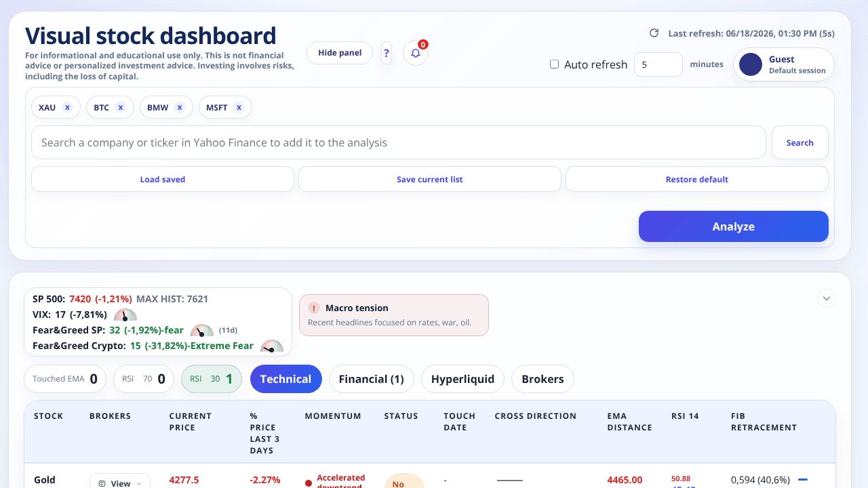The height and width of the screenshot is (488, 868).
Task: Click Gold's -2.27% price change
Action: 265,480
